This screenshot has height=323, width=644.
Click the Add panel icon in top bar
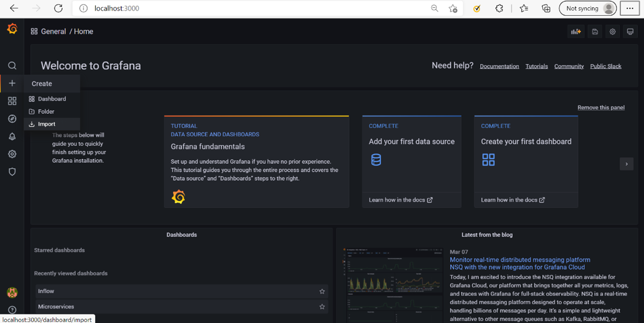(576, 32)
